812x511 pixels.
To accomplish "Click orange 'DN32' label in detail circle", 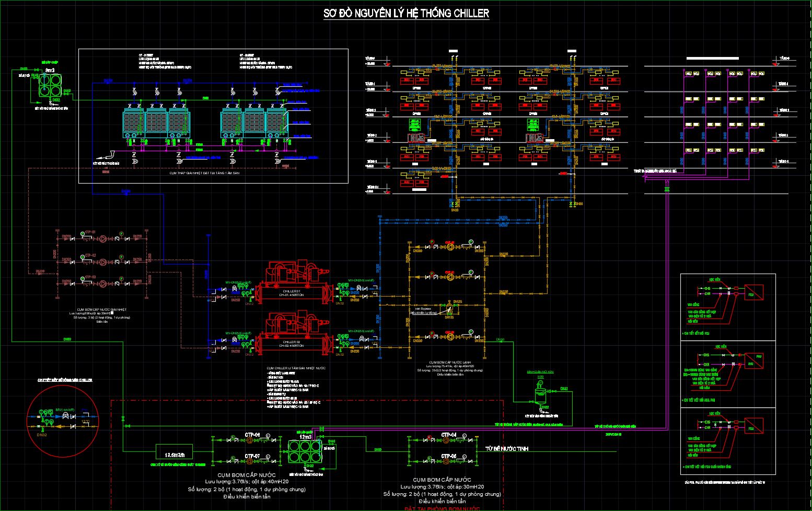I will click(42, 435).
